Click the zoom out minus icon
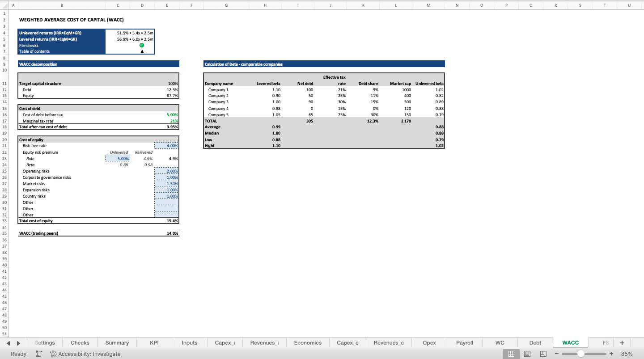The height and width of the screenshot is (359, 644). point(557,354)
